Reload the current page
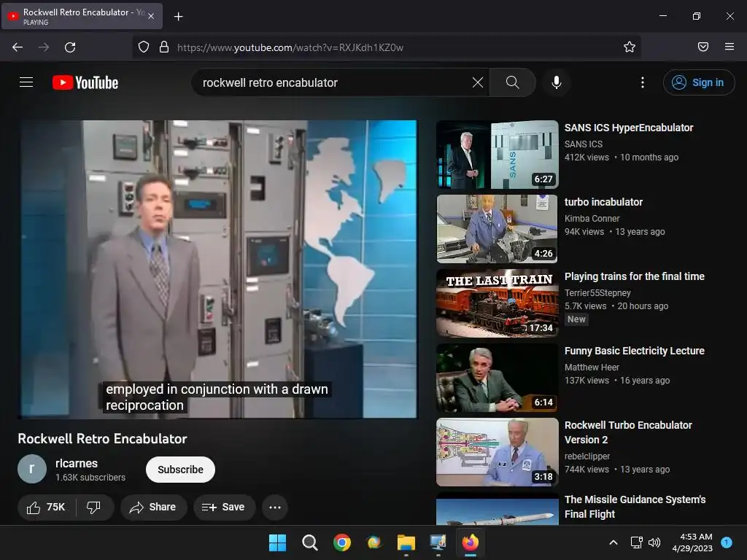 click(x=70, y=47)
